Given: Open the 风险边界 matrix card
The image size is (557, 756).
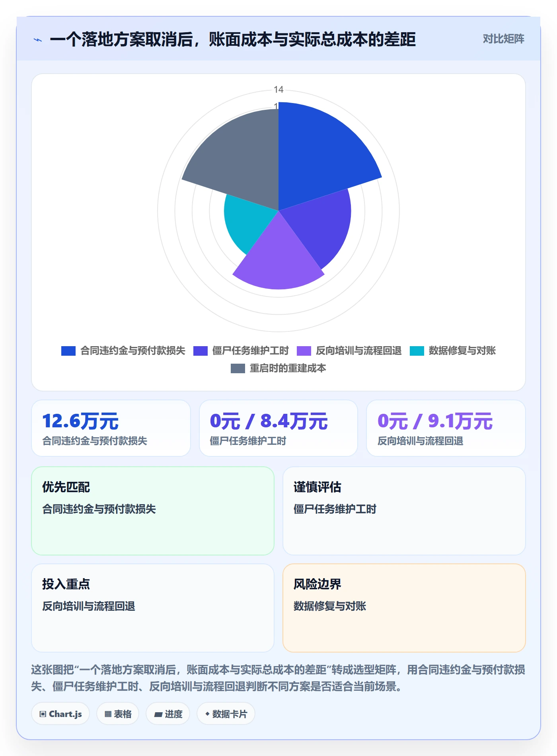Looking at the screenshot, I should click(404, 608).
